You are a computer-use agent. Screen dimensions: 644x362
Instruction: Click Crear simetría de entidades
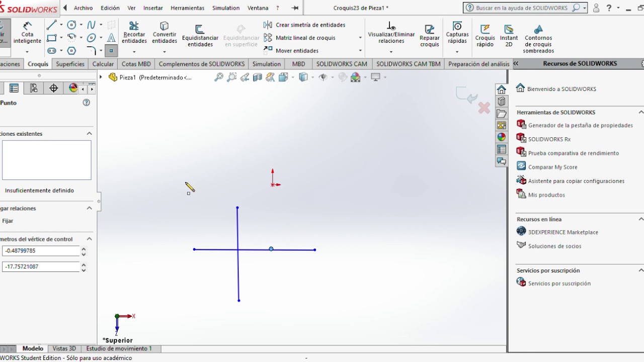click(x=304, y=25)
